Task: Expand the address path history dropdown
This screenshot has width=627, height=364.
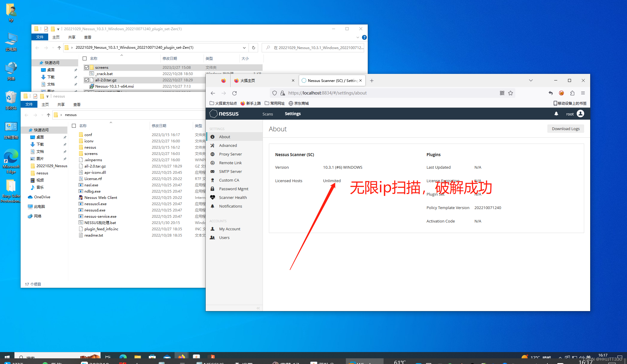Action: pyautogui.click(x=244, y=48)
